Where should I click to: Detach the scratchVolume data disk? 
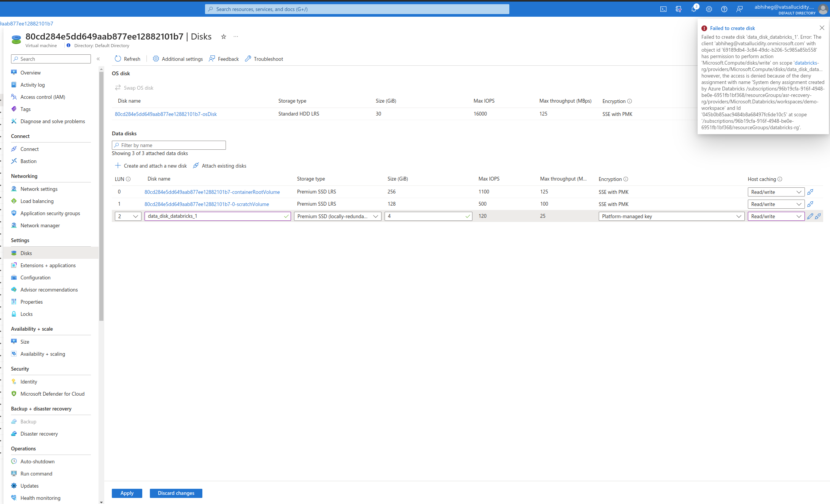click(810, 204)
